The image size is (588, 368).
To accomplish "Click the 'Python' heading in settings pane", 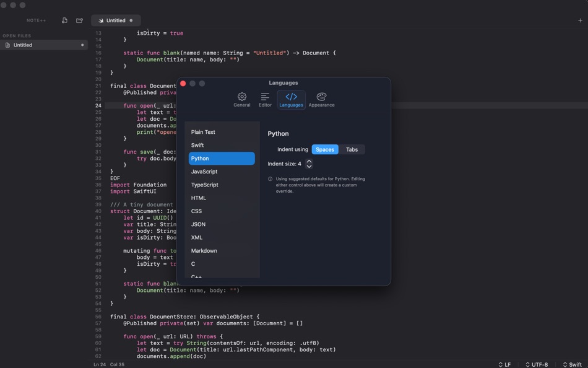I will 278,134.
